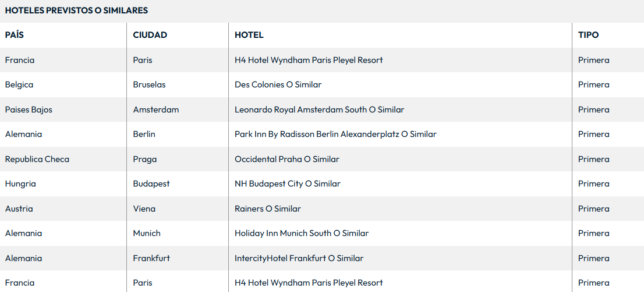The width and height of the screenshot is (644, 292).
Task: Select the Bruselas city cell
Action: [149, 85]
